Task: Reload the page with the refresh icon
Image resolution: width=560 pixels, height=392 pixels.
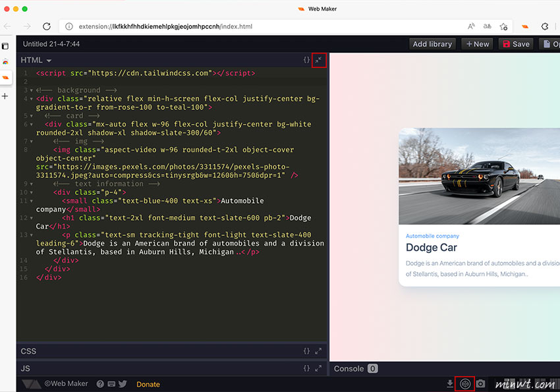Action: coord(47,26)
